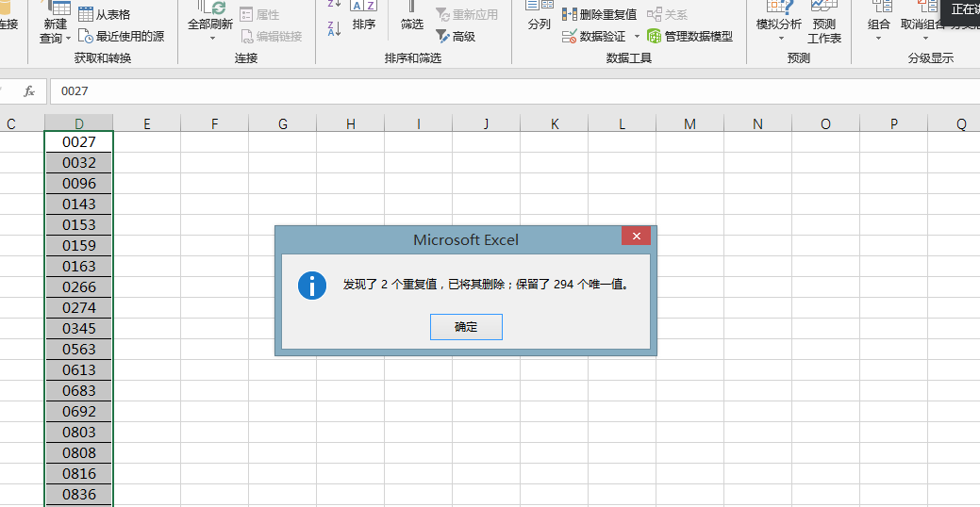Select column M header
This screenshot has height=507, width=980.
point(690,123)
